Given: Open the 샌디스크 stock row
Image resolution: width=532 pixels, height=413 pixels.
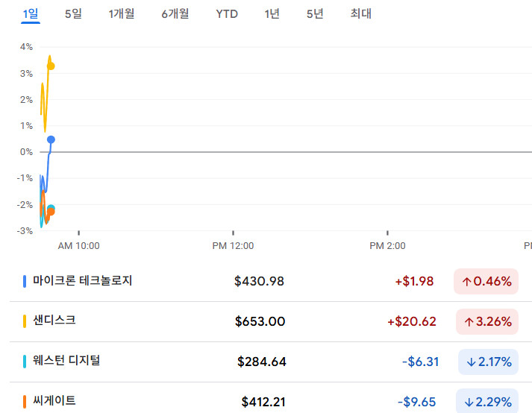Looking at the screenshot, I should point(54,321).
